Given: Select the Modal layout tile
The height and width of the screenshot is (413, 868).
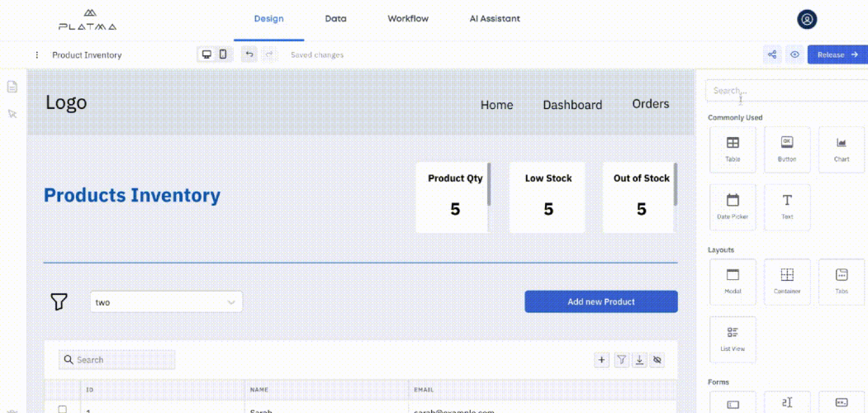Looking at the screenshot, I should [x=733, y=282].
